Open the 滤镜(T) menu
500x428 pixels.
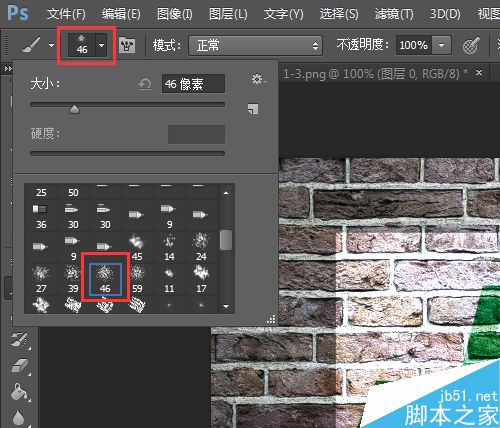coord(394,14)
